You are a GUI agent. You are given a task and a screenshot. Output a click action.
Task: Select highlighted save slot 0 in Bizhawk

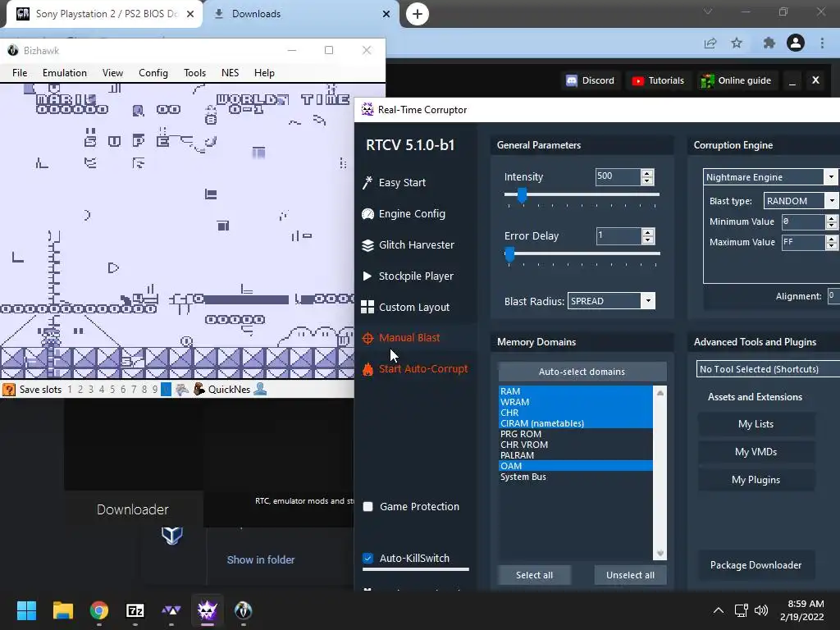[x=166, y=390]
